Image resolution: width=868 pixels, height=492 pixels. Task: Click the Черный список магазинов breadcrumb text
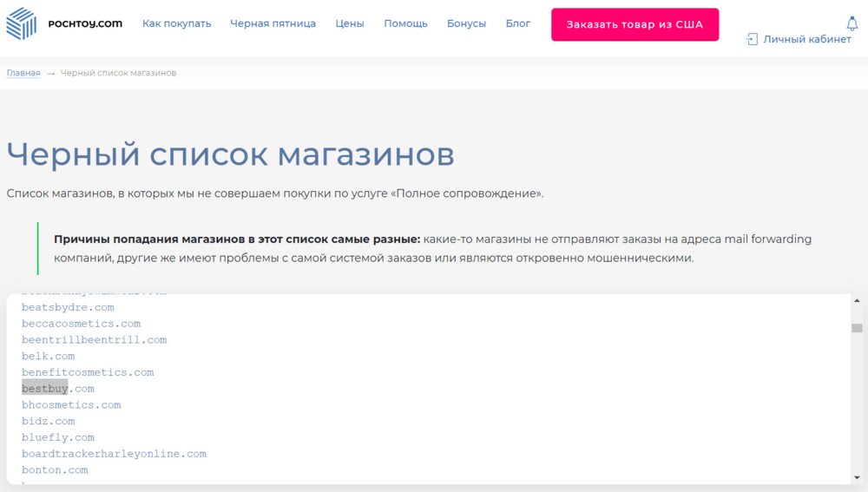[118, 73]
